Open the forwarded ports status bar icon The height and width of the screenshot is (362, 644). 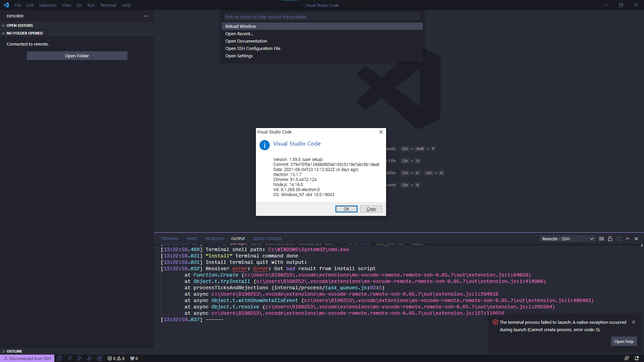tap(134, 358)
